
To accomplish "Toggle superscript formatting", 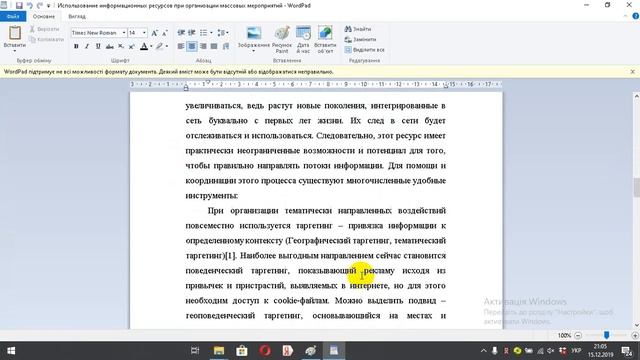I will [x=131, y=47].
